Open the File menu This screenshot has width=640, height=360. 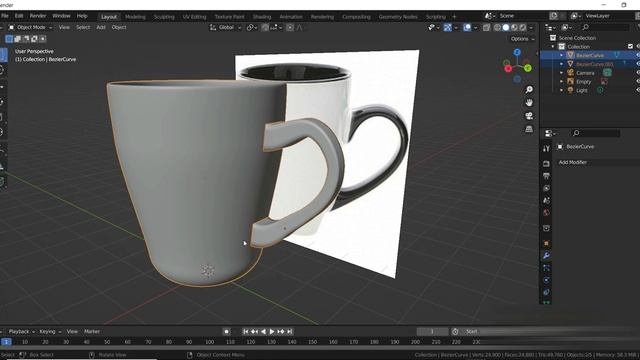(4, 16)
